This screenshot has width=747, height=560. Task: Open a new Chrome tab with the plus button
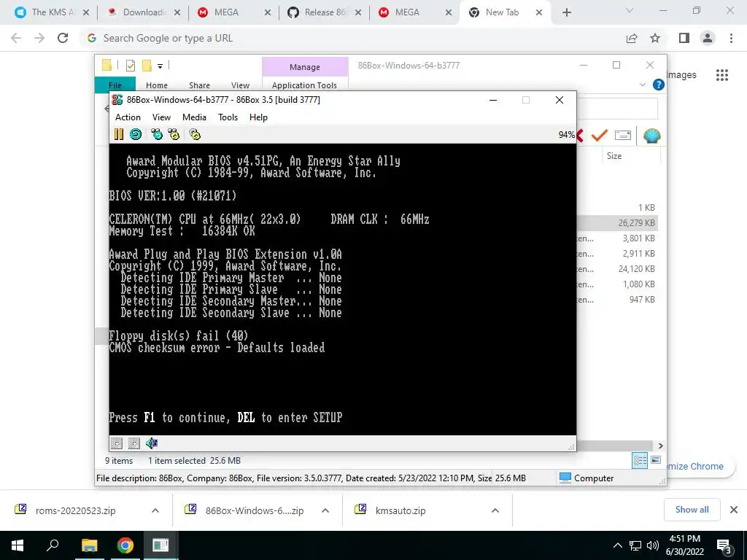click(566, 12)
